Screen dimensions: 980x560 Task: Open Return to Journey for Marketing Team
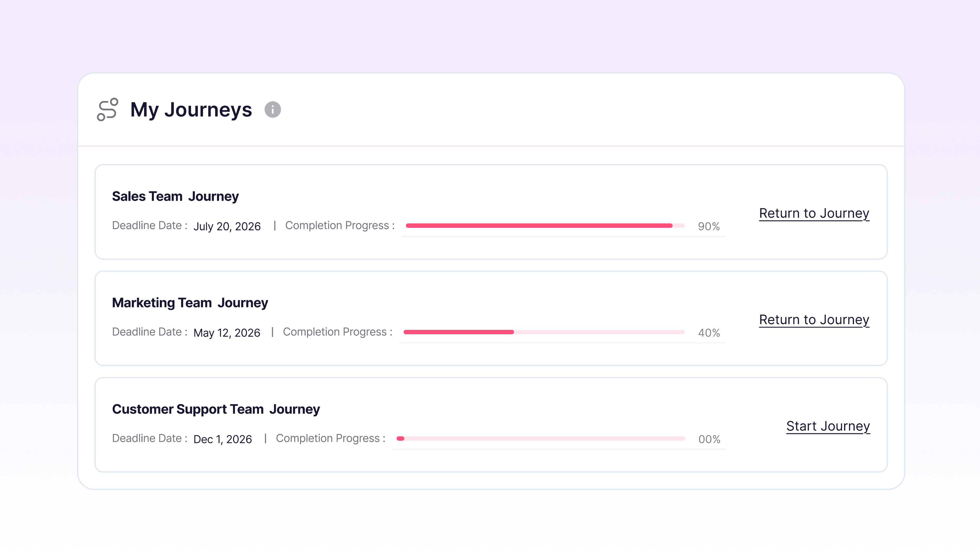click(814, 320)
